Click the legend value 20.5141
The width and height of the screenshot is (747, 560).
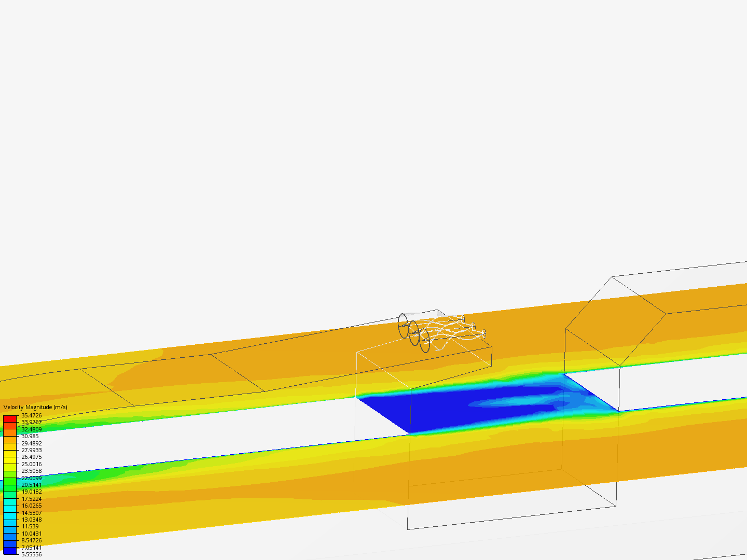(x=32, y=485)
